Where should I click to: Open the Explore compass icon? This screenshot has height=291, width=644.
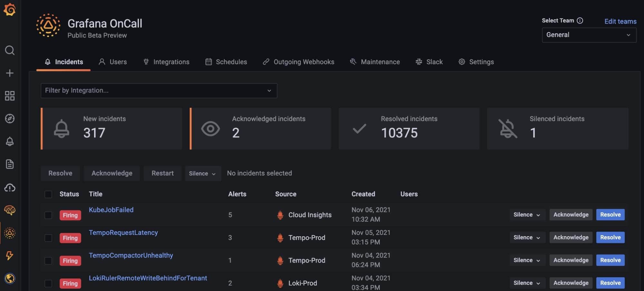[x=10, y=119]
